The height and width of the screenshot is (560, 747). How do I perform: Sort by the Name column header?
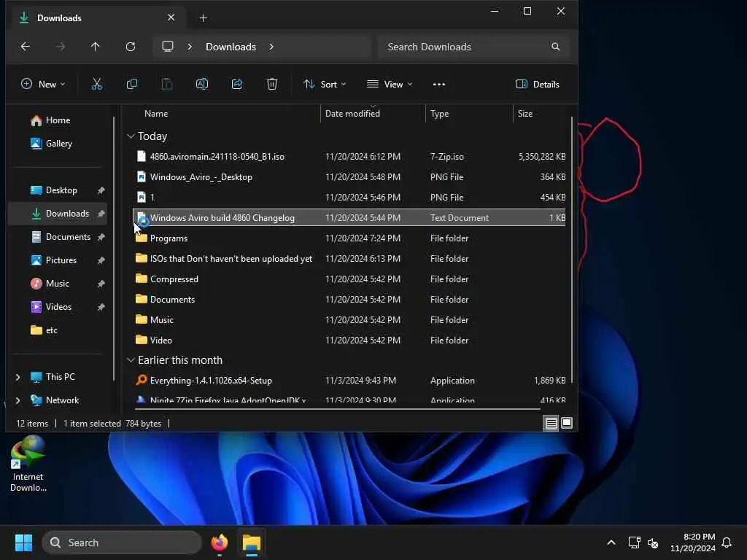click(156, 114)
